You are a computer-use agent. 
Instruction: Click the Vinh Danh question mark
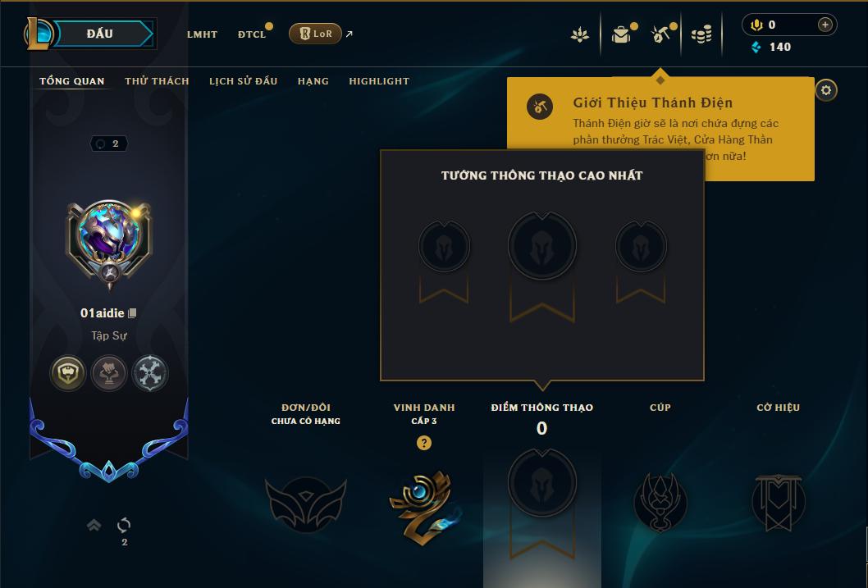tap(424, 443)
